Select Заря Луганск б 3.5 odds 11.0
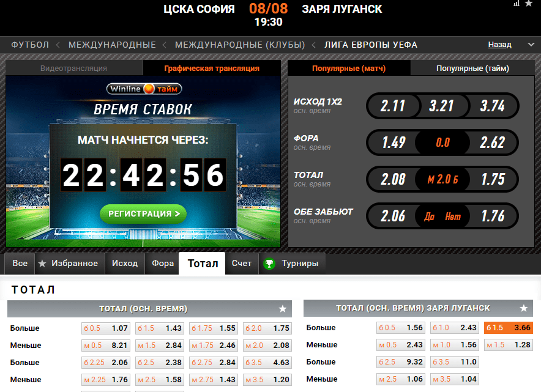The image size is (541, 392). [455, 362]
